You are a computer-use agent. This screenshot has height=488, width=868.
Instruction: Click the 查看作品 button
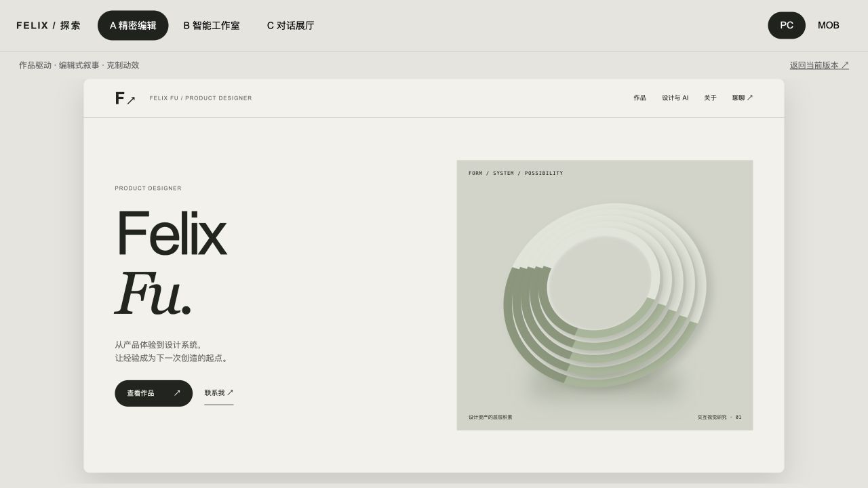tap(153, 393)
